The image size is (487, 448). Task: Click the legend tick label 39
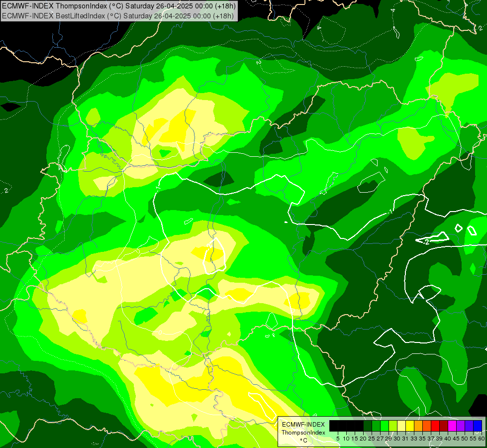click(439, 439)
